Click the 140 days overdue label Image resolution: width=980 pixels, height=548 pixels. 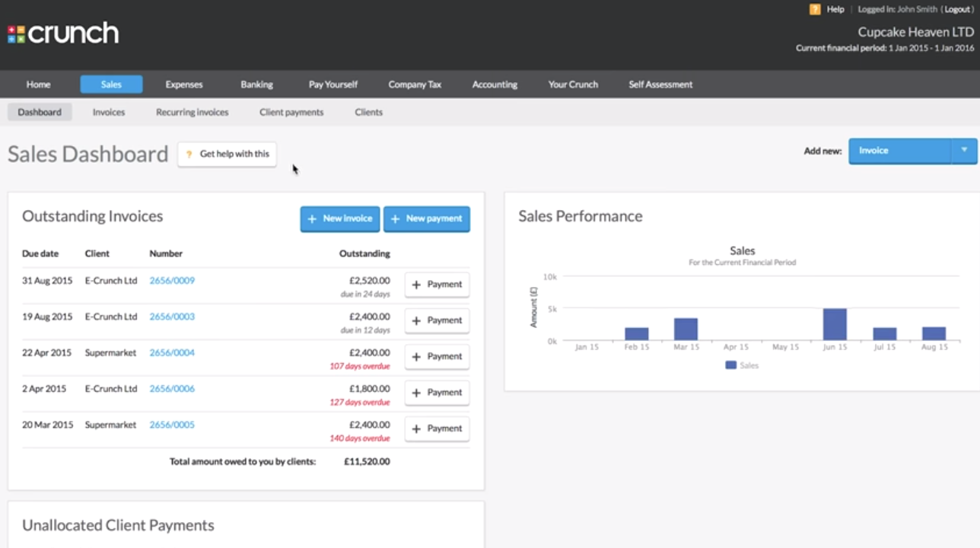point(360,438)
